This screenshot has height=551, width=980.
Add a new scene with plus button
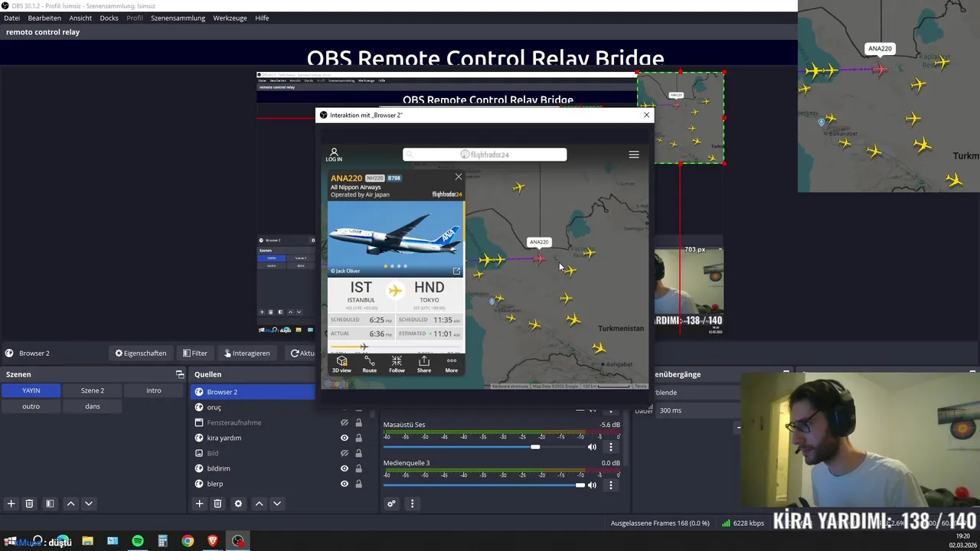click(x=11, y=504)
